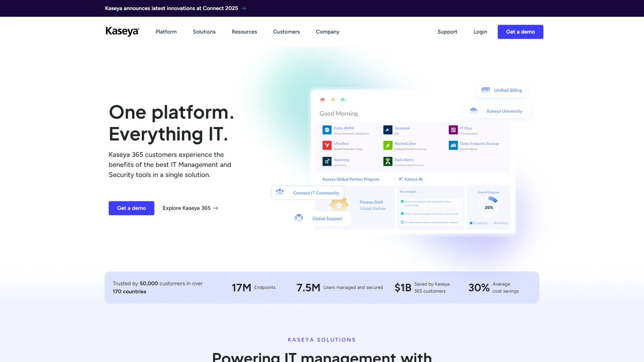Click the Kaseya AI sparkle icon

(400, 179)
